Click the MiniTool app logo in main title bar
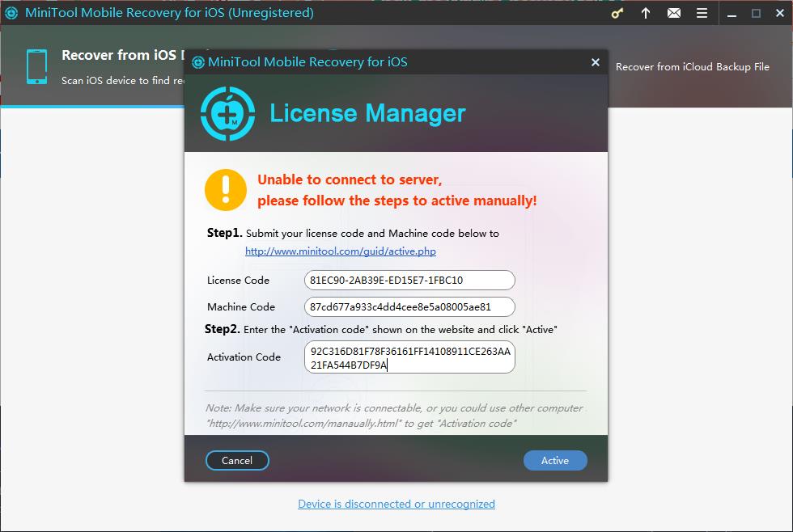Screen dimensions: 793x532 point(11,13)
